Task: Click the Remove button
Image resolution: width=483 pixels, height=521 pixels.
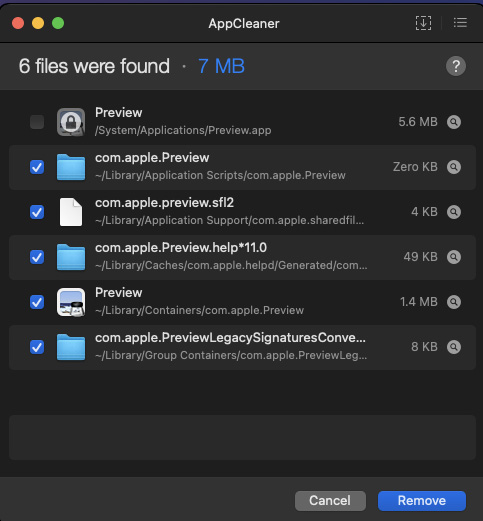Action: click(x=422, y=501)
